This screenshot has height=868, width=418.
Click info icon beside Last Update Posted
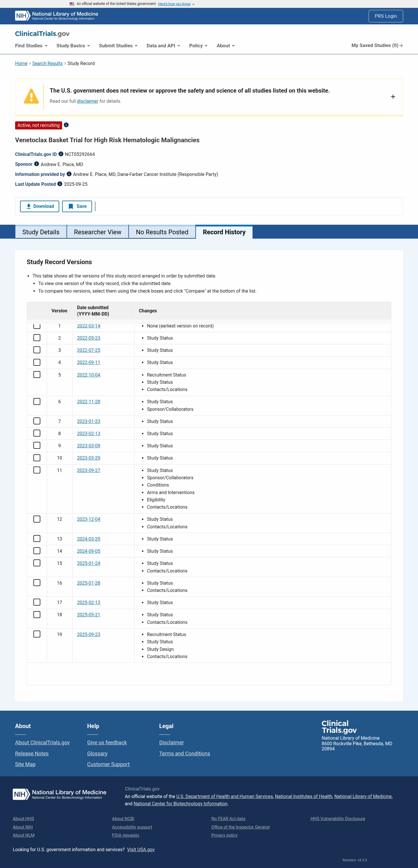tap(60, 184)
